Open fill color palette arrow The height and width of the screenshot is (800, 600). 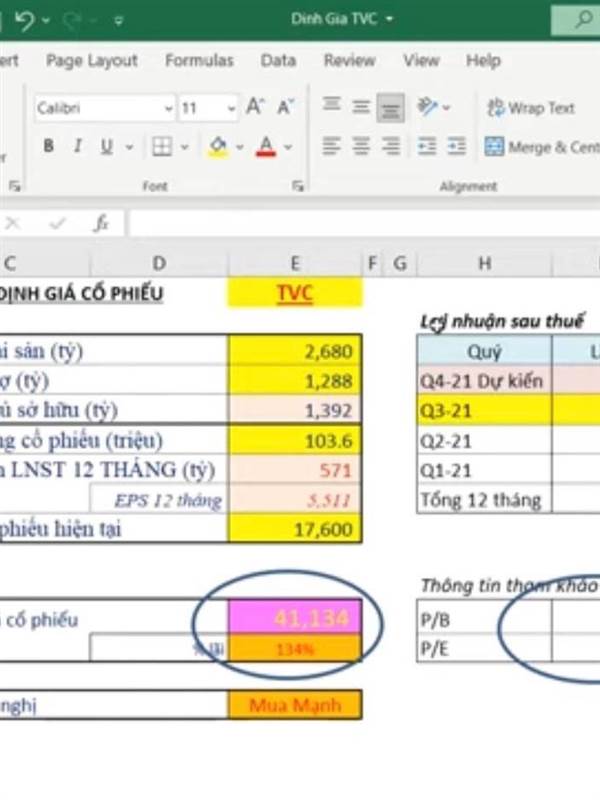click(x=239, y=147)
